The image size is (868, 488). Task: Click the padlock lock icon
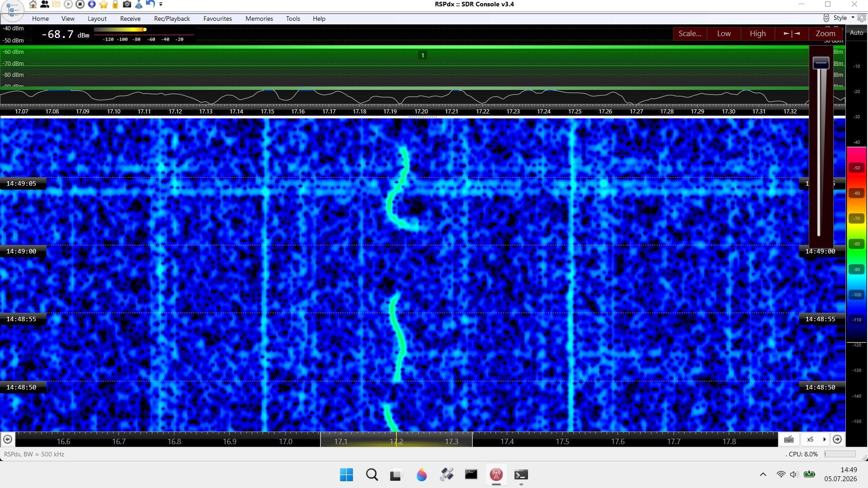click(x=115, y=5)
